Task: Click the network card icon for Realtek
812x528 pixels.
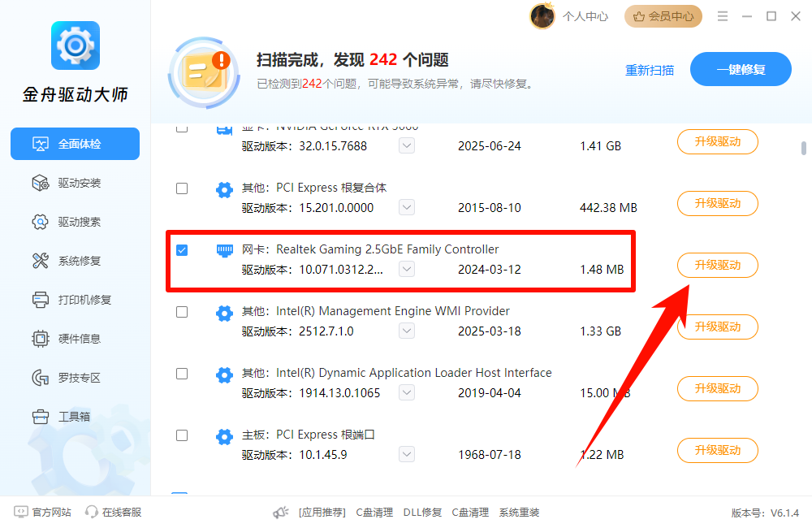Action: [224, 251]
